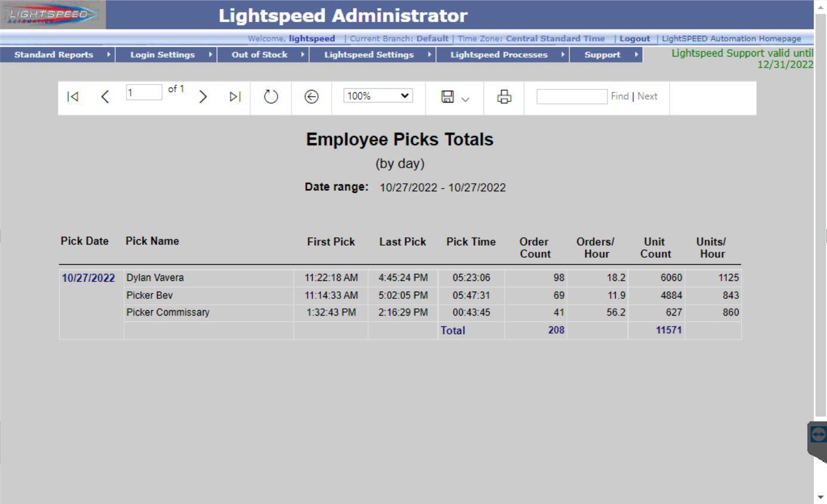The image size is (827, 504).
Task: Click last pick 4:45:24 PM cell
Action: pos(403,278)
